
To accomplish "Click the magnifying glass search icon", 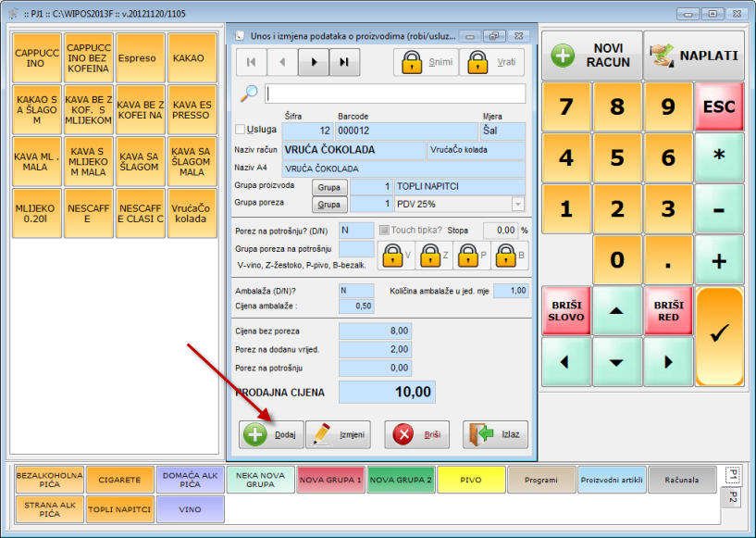I will pyautogui.click(x=249, y=94).
